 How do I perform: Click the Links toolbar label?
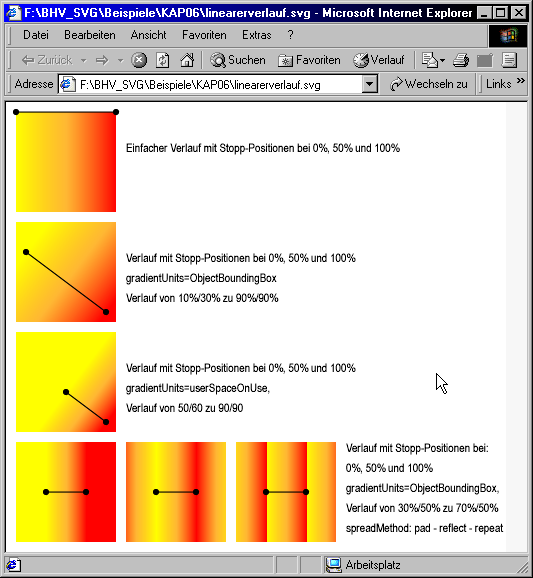[498, 84]
